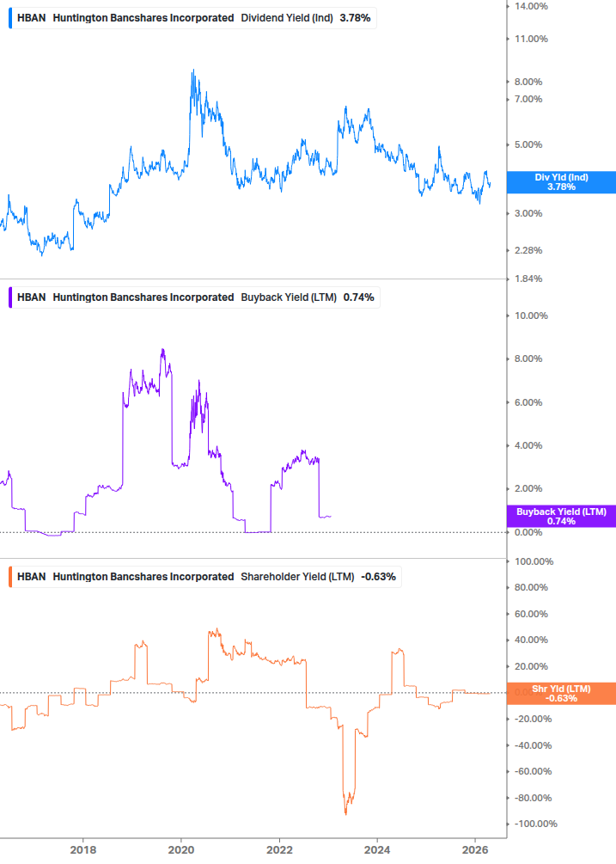This screenshot has height=864, width=616.
Task: Click the -100.00% tick on the shareholder yield axis
Action: pos(535,824)
